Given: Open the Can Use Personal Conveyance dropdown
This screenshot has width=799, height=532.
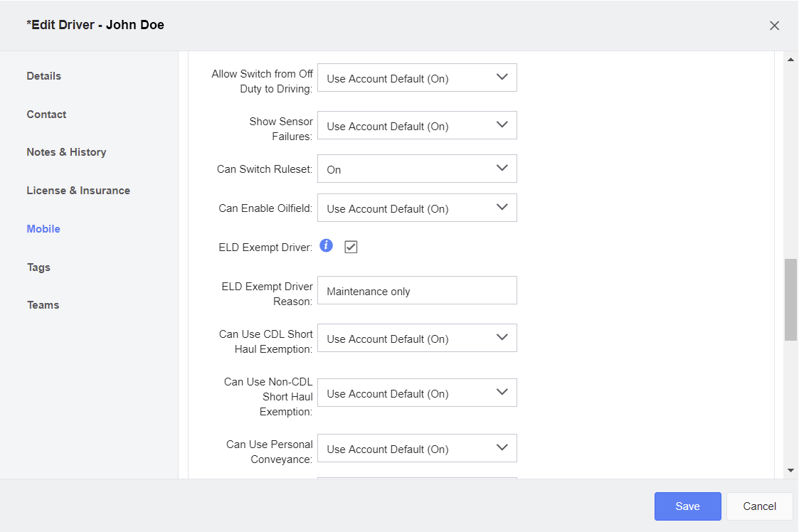Looking at the screenshot, I should 417,448.
